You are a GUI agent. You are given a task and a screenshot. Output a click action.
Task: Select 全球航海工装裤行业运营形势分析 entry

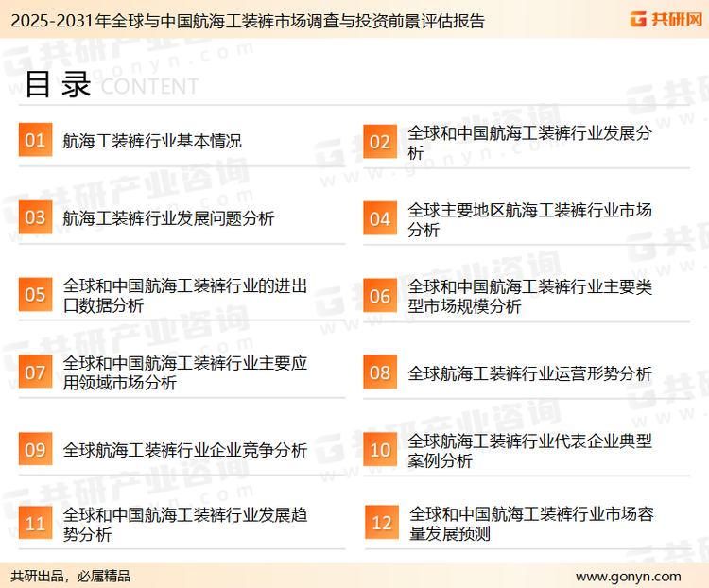click(x=529, y=373)
